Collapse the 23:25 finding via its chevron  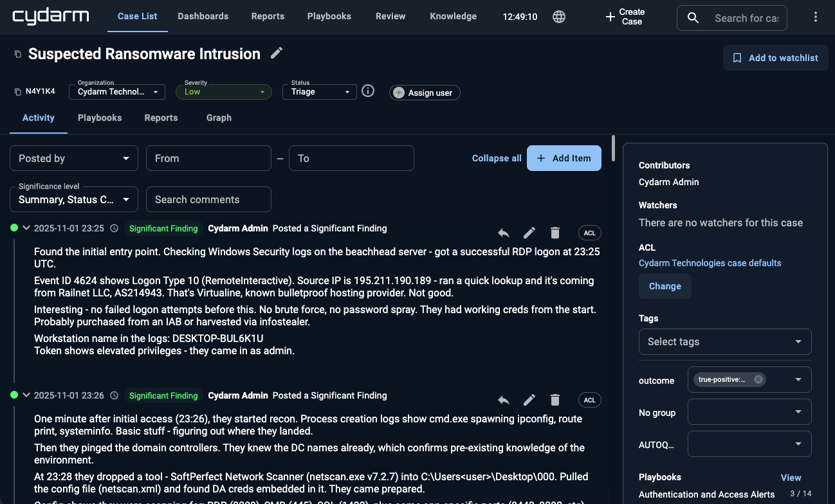pyautogui.click(x=26, y=228)
